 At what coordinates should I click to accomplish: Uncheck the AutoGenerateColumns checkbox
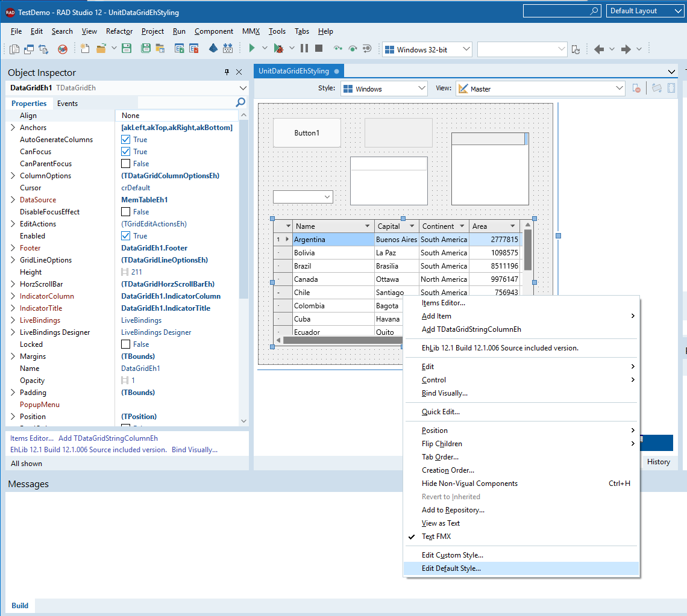tap(126, 140)
